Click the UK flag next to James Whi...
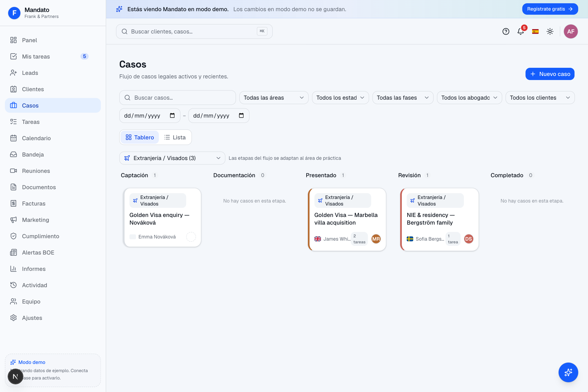 tap(318, 239)
